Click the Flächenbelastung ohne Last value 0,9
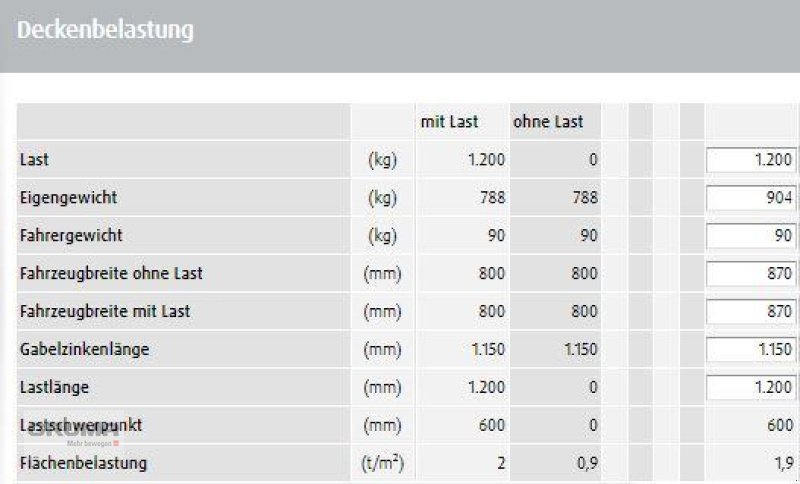This screenshot has height=484, width=800. coord(586,463)
